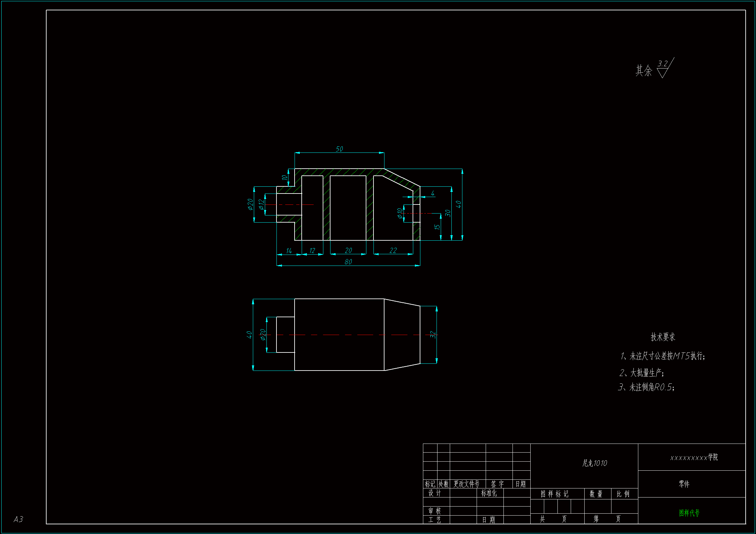Select the 未注倒角R0.5 note

click(x=646, y=387)
